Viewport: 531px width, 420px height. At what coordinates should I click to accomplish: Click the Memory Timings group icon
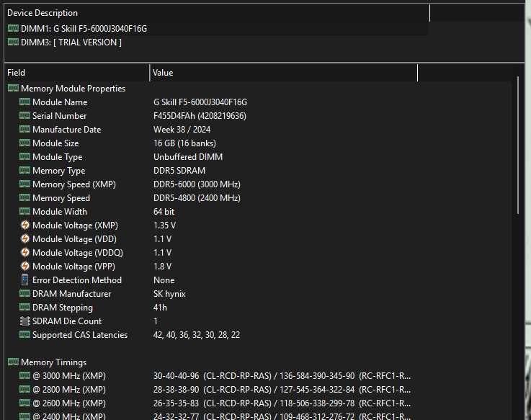pyautogui.click(x=13, y=362)
